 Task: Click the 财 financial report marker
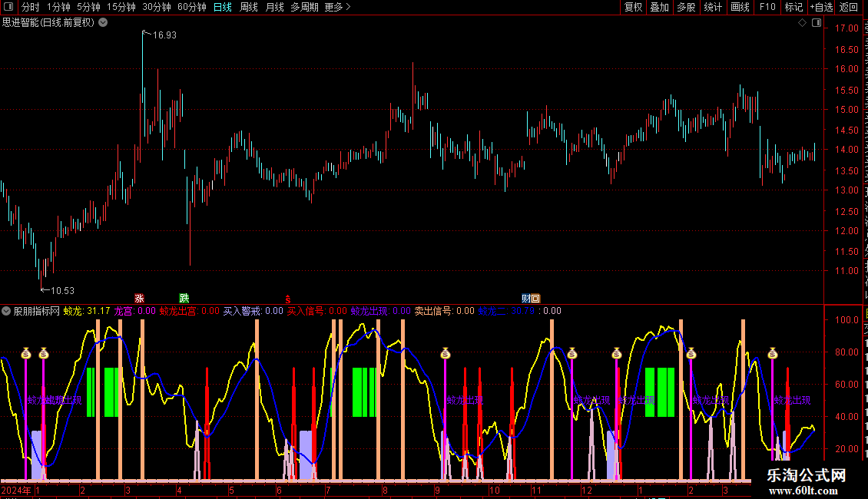526,298
